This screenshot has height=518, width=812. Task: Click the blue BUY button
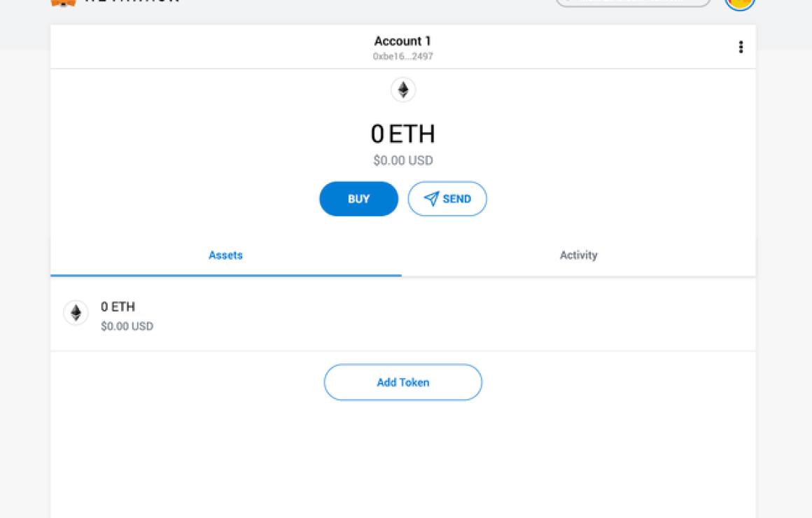click(x=358, y=199)
